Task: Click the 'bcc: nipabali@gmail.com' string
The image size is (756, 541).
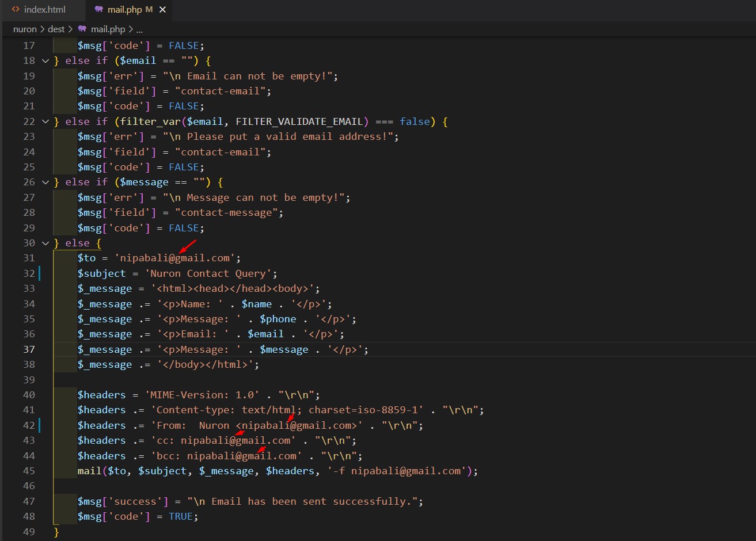Action: [x=226, y=456]
